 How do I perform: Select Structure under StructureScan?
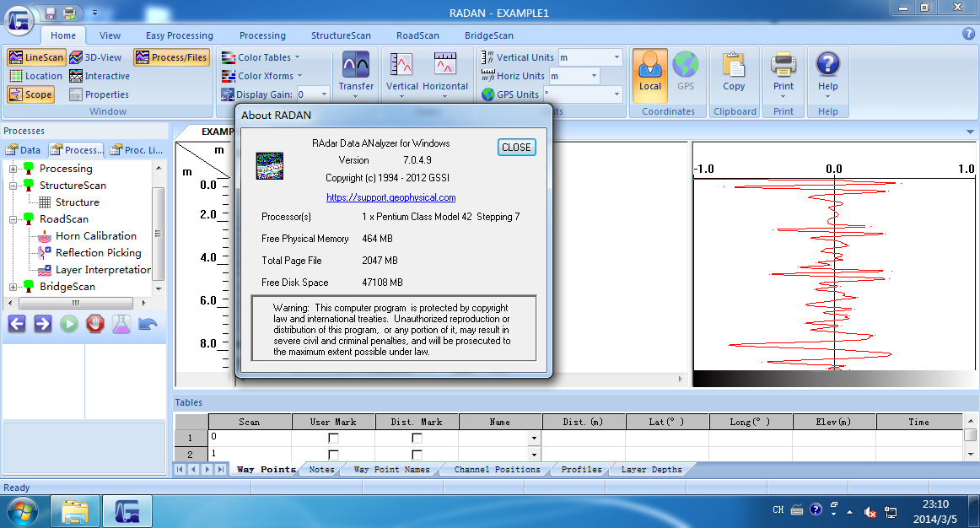[x=77, y=202]
